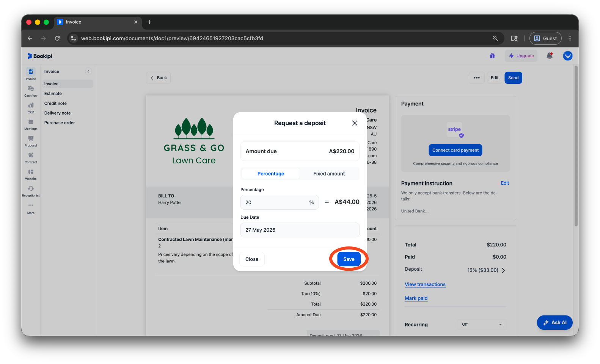
Task: Open the Proposal sidebar icon
Action: coord(31,141)
